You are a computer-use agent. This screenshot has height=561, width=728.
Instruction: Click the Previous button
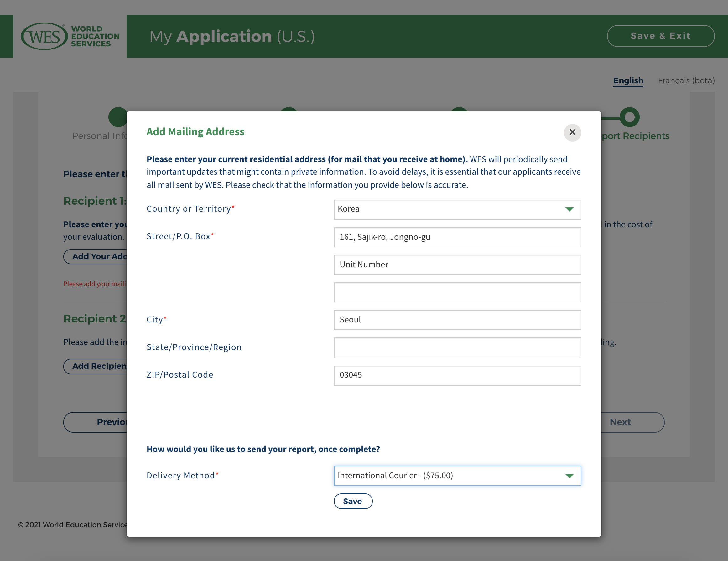[x=100, y=422]
